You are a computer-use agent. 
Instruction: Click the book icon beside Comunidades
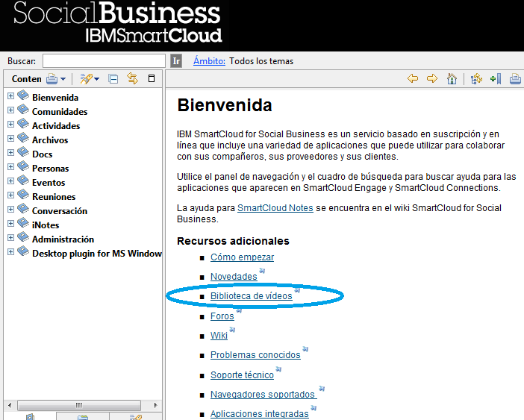coord(23,109)
